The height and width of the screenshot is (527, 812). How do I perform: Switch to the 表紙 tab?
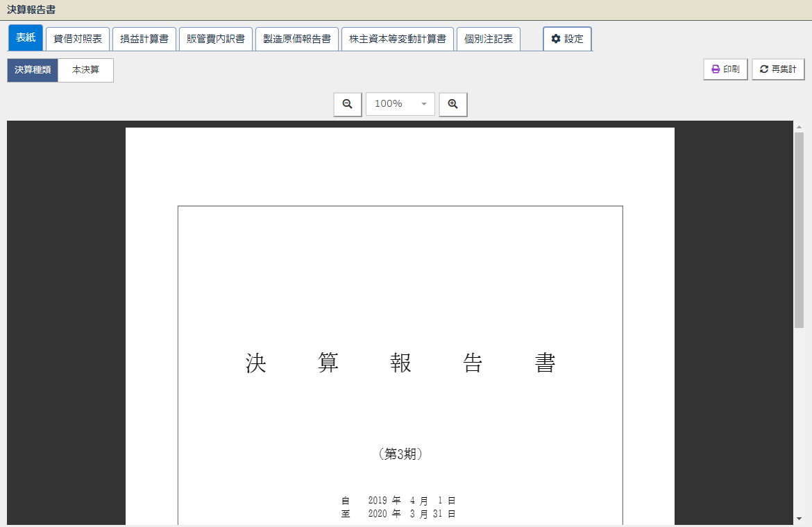pos(26,38)
